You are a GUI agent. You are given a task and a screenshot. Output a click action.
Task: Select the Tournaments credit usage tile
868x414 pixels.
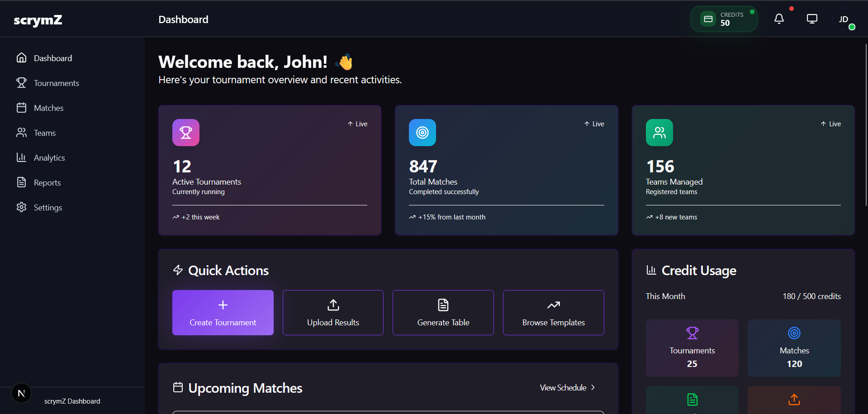tap(692, 348)
